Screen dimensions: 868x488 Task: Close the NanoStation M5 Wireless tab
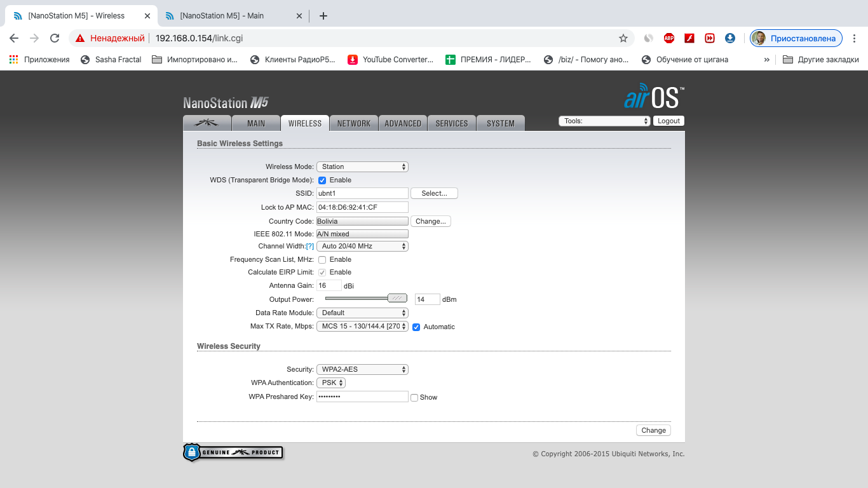(147, 16)
